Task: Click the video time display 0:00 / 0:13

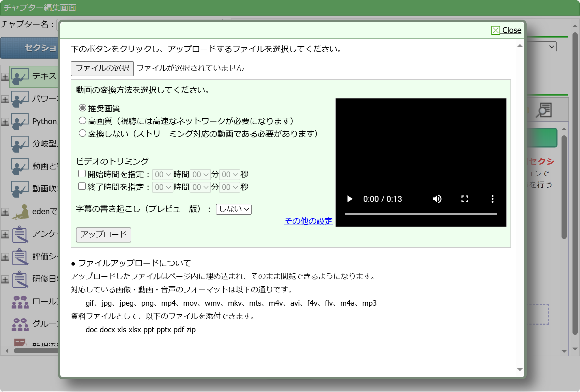Action: coord(382,199)
